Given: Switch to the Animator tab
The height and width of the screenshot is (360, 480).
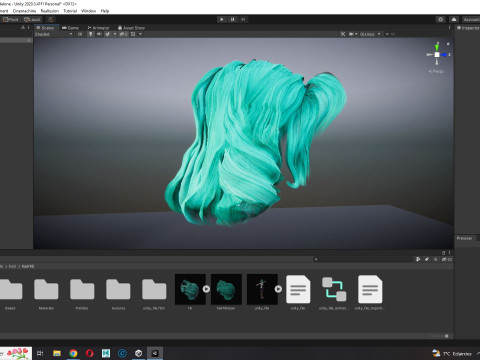Looking at the screenshot, I should pos(98,28).
